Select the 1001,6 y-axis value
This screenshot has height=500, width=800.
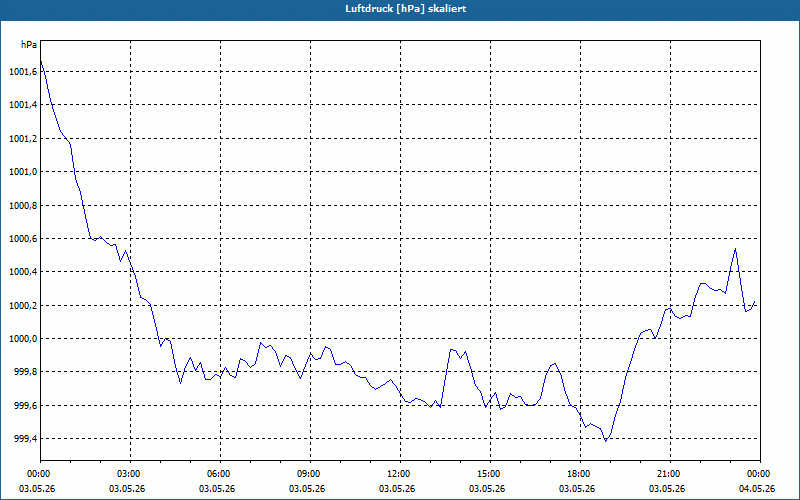[23, 72]
